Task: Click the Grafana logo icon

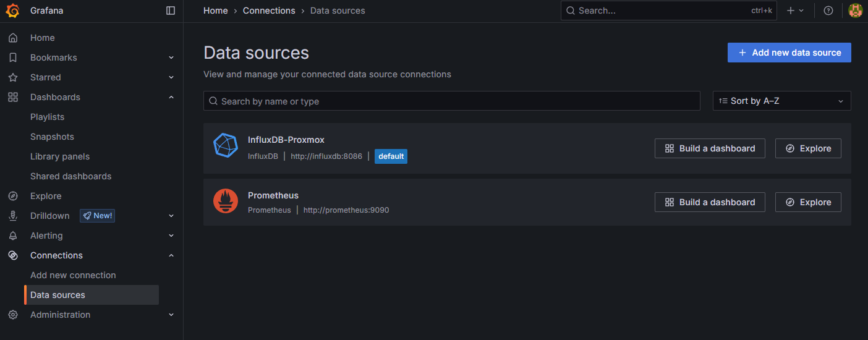Action: [12, 11]
